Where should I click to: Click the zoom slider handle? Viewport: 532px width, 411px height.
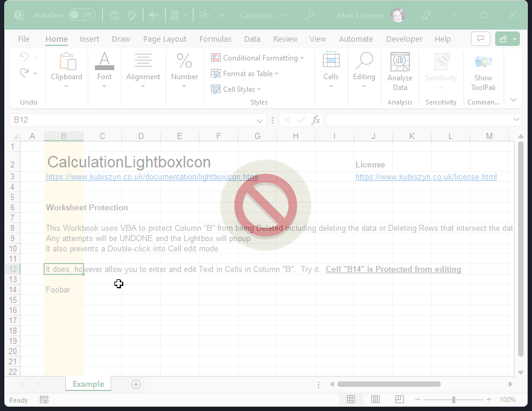(453, 400)
